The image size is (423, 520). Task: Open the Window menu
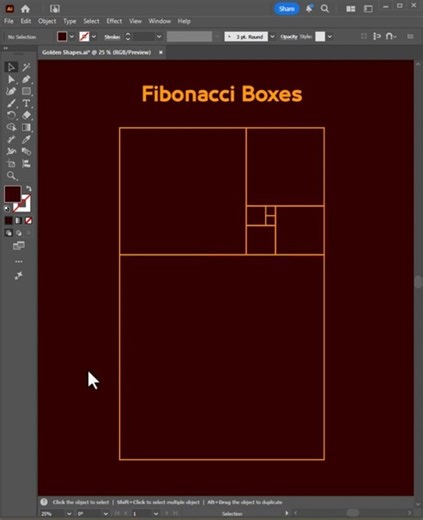tap(159, 21)
